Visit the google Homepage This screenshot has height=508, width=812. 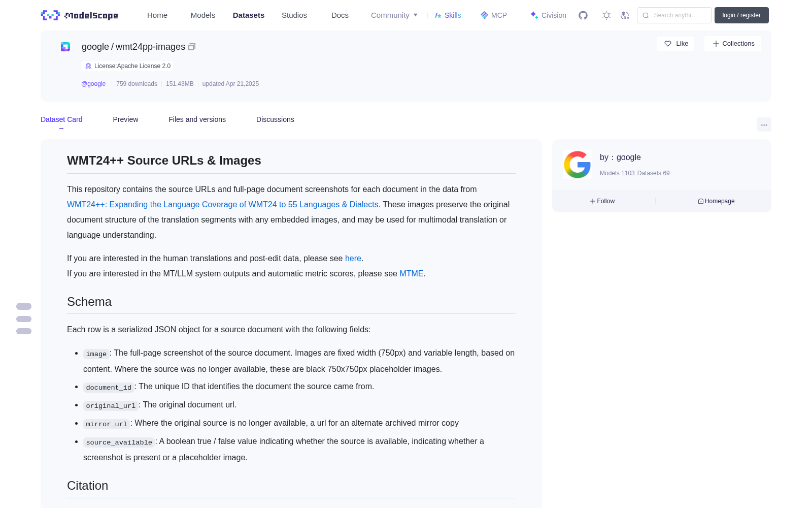[x=716, y=201]
